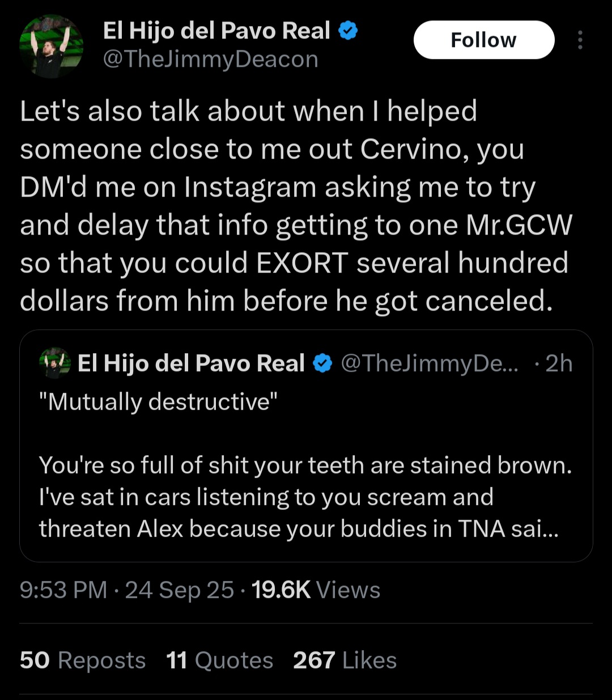Click the small avatar in the quoted tweet

55,363
